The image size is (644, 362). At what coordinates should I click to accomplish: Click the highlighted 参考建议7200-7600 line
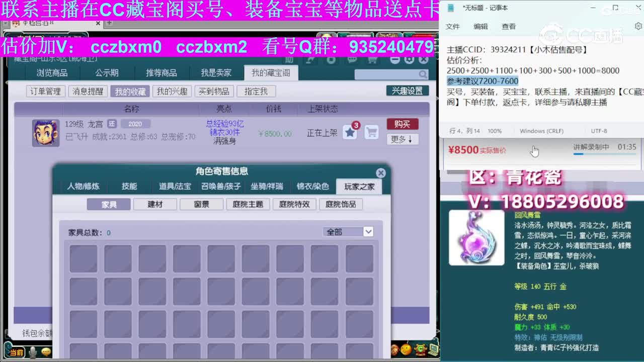(x=482, y=81)
